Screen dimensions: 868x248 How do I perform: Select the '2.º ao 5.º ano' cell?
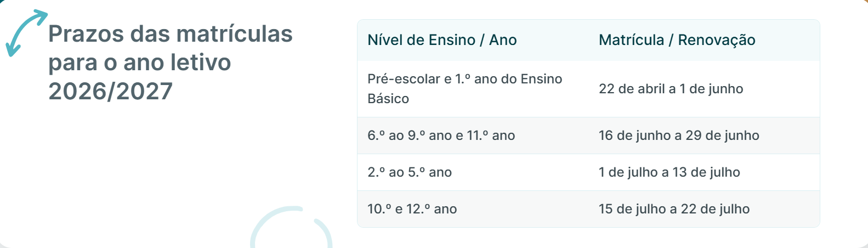point(410,172)
